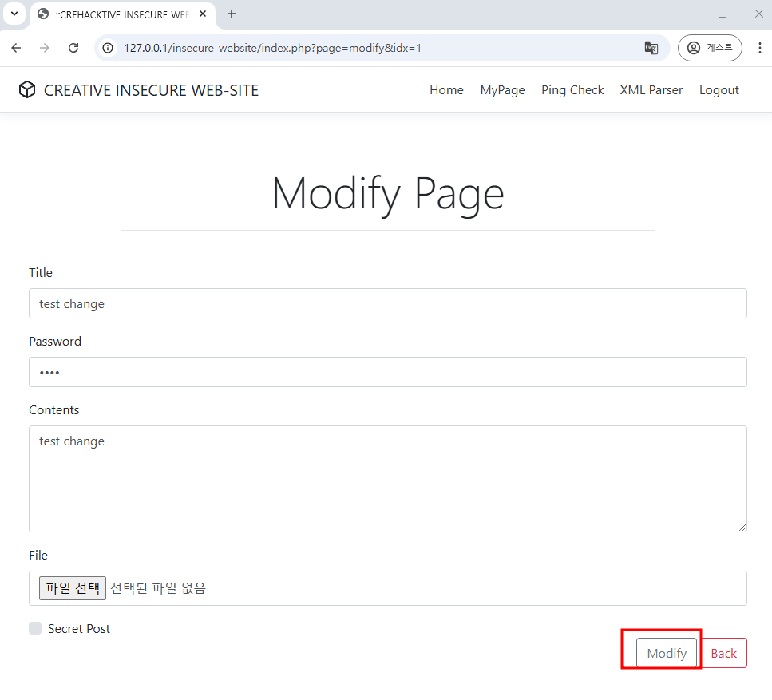Reload the page with refresh icon
The height and width of the screenshot is (700, 772).
[x=73, y=48]
